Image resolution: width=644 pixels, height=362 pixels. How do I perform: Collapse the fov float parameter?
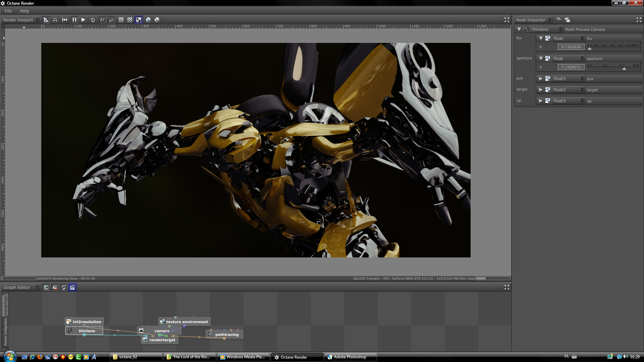click(x=540, y=38)
